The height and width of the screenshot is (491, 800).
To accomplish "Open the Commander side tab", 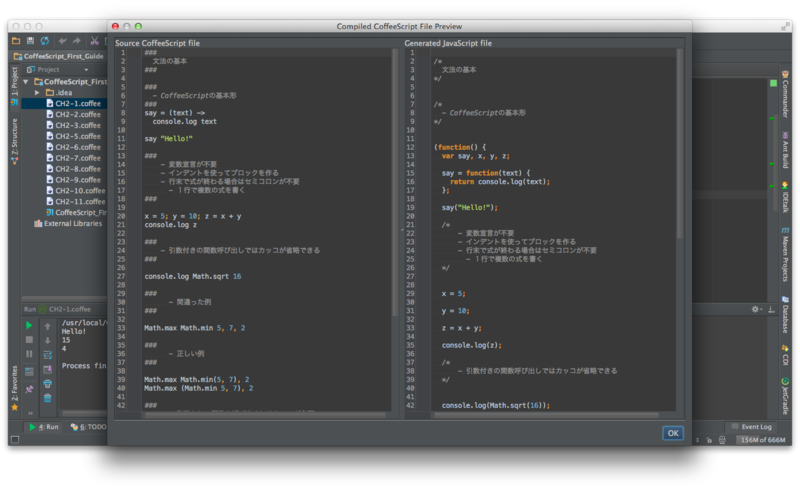I will tap(785, 95).
